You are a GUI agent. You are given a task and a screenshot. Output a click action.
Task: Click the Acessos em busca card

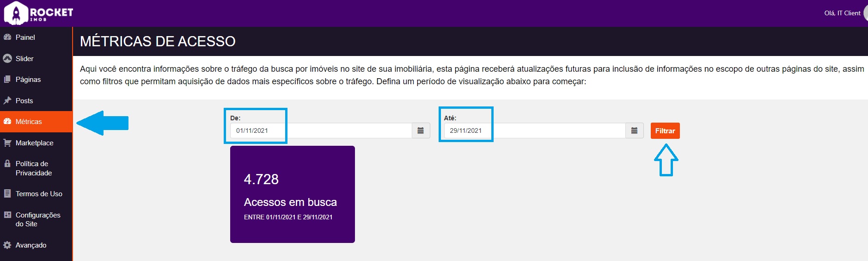(x=292, y=194)
